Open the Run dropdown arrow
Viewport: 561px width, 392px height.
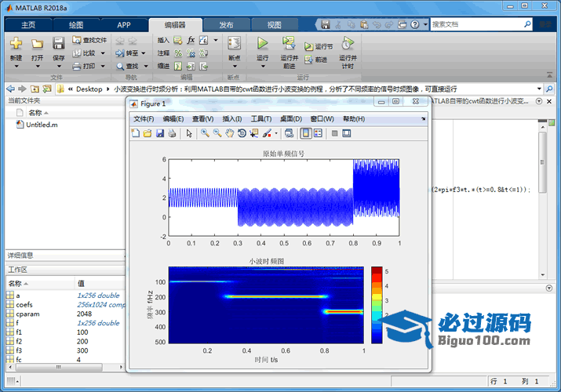(x=263, y=66)
